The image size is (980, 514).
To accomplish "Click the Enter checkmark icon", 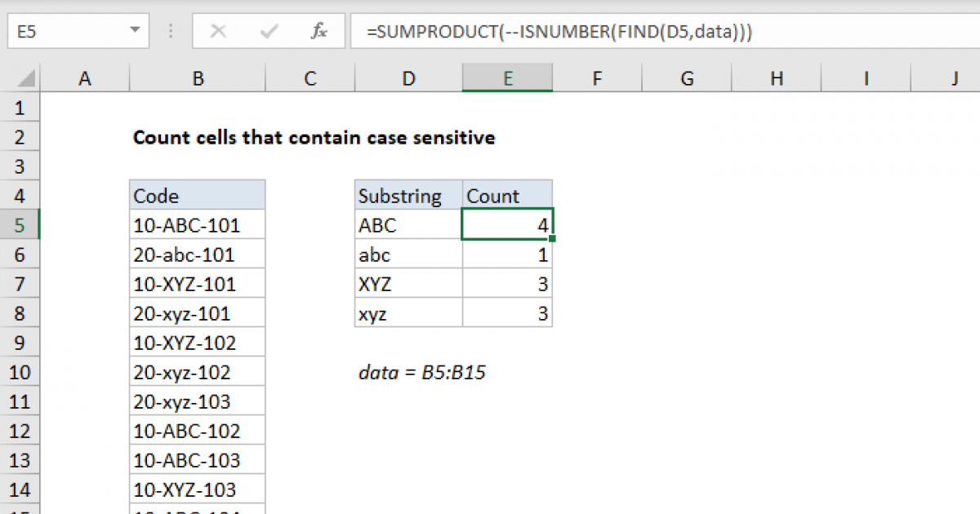I will click(x=268, y=31).
